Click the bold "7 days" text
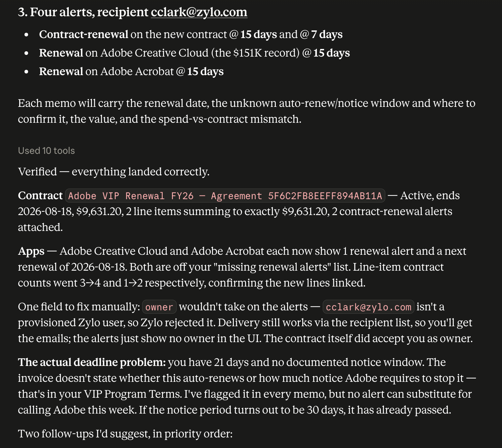The image size is (502, 448). 327,34
